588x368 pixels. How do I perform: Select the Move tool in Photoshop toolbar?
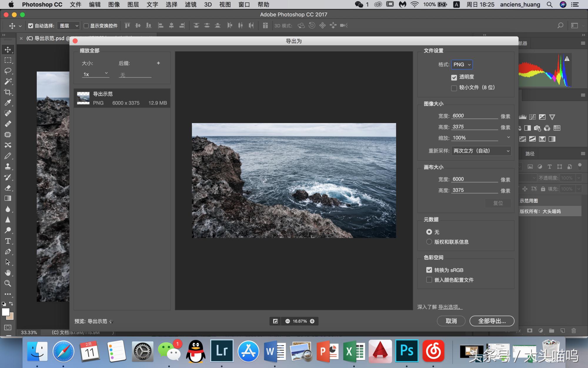(8, 49)
